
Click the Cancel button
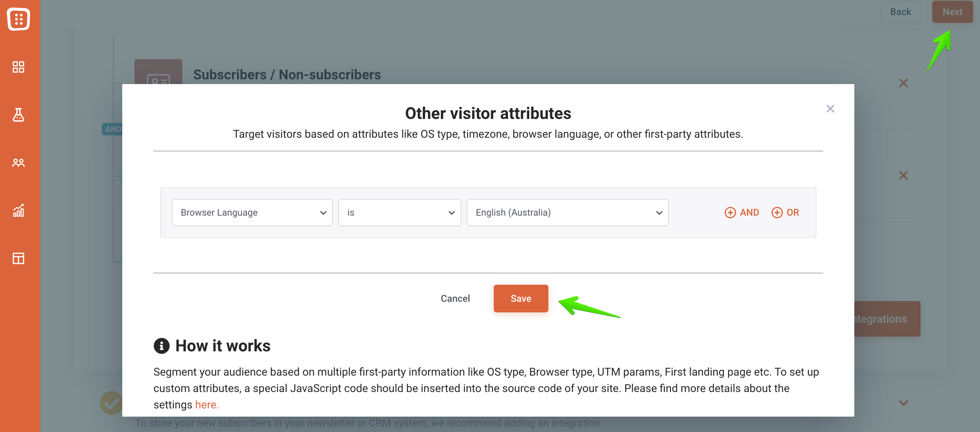pyautogui.click(x=455, y=298)
